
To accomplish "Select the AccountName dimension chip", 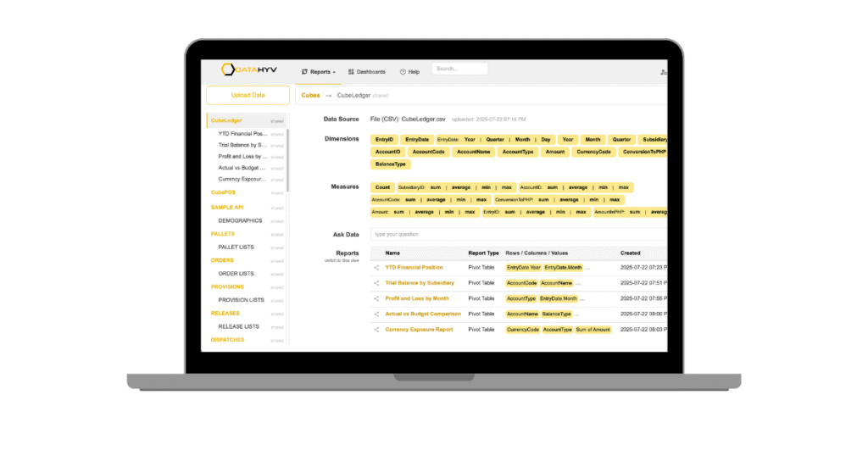I will coord(472,152).
